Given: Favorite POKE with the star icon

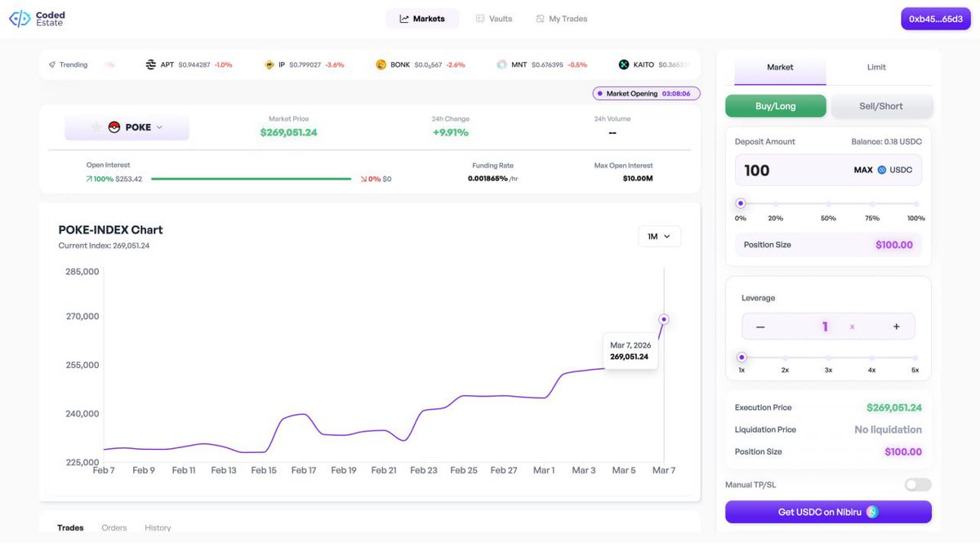Looking at the screenshot, I should 96,127.
